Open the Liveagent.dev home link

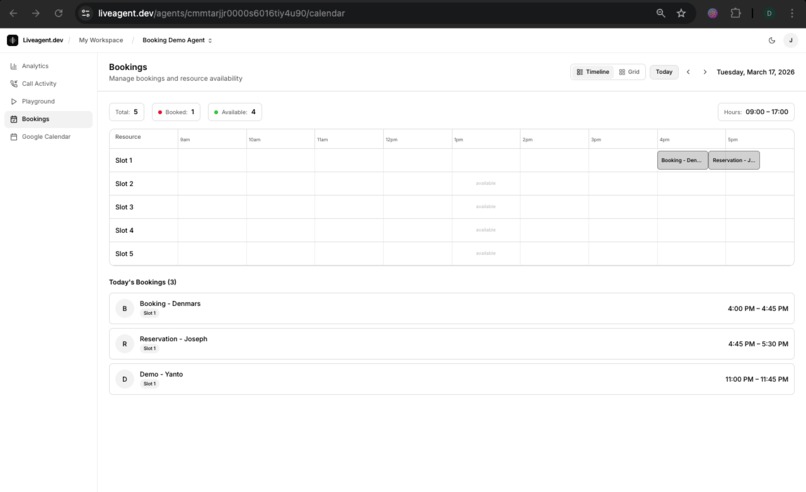tap(43, 40)
